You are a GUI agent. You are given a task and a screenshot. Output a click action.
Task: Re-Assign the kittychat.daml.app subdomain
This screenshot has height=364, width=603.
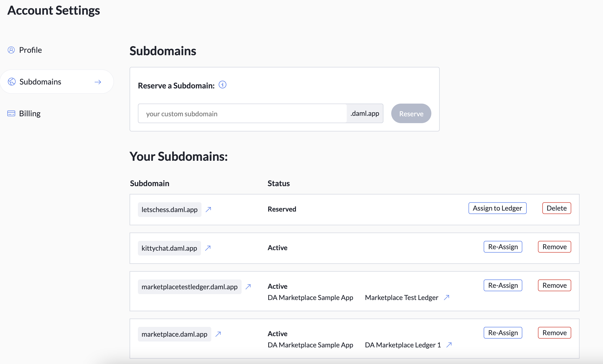[x=503, y=247]
